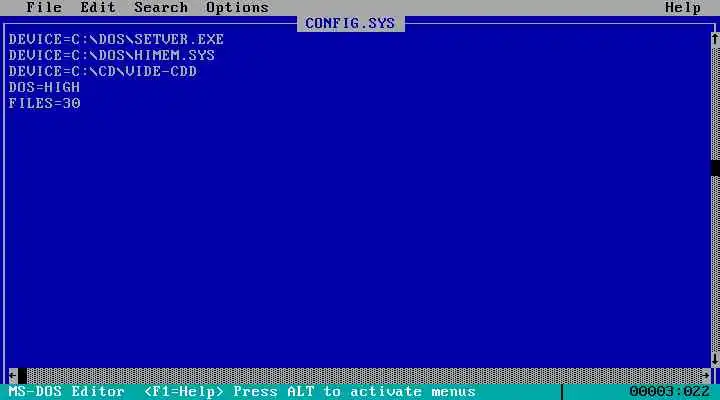Click the F1=Help shortcut in status bar
Screen dimensions: 720x400
point(184,392)
